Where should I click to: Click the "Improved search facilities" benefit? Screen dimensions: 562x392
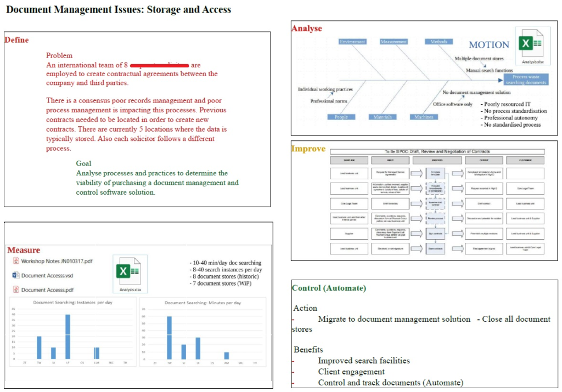point(364,361)
